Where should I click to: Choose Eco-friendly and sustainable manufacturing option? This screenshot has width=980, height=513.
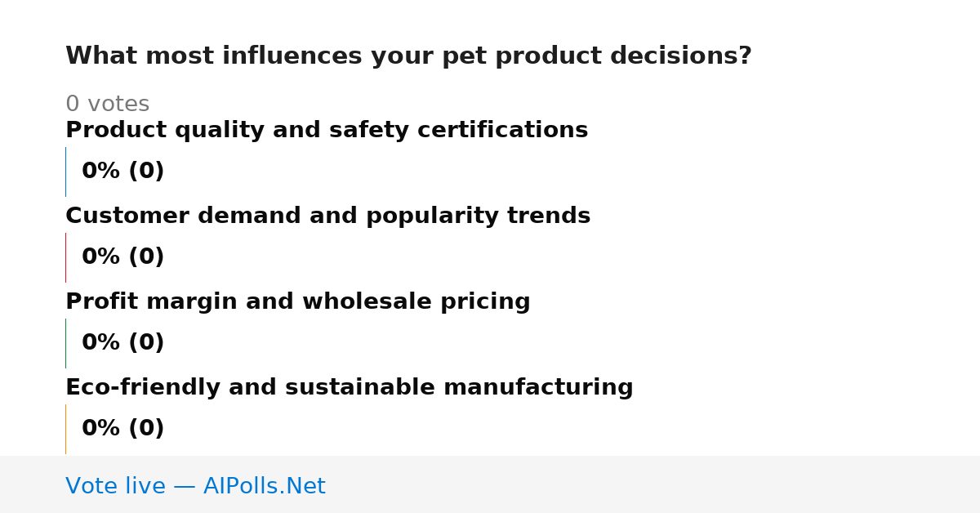click(x=350, y=388)
